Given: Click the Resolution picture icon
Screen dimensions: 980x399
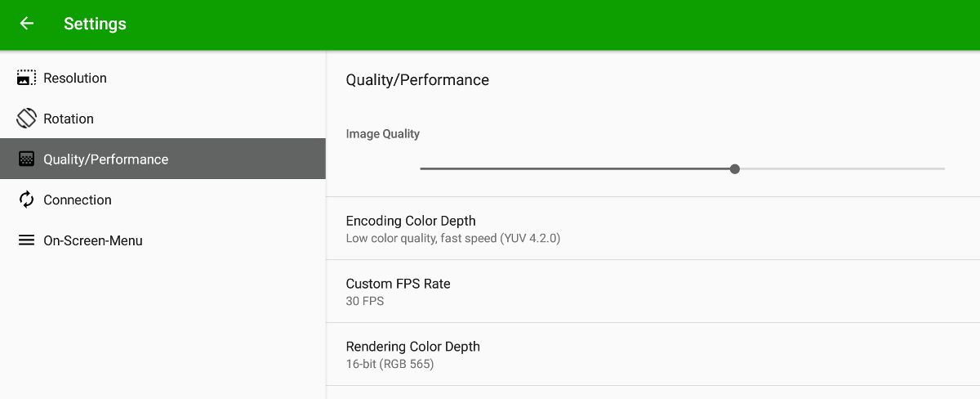Looking at the screenshot, I should click(26, 78).
